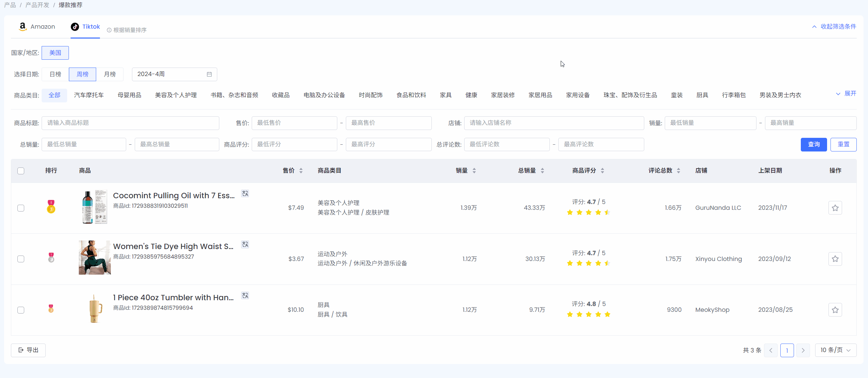Collapse filters via 收起筛选条件
868x378 pixels.
pos(834,27)
